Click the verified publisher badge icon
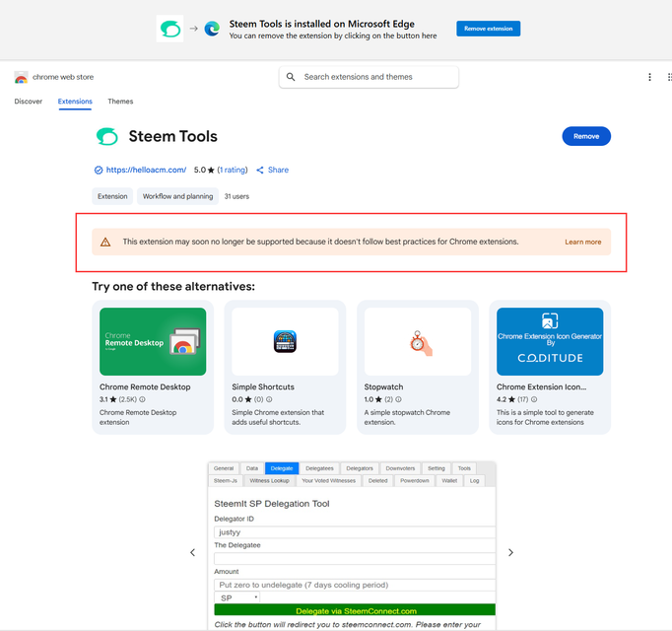Viewport: 672px width, 631px height. (99, 170)
